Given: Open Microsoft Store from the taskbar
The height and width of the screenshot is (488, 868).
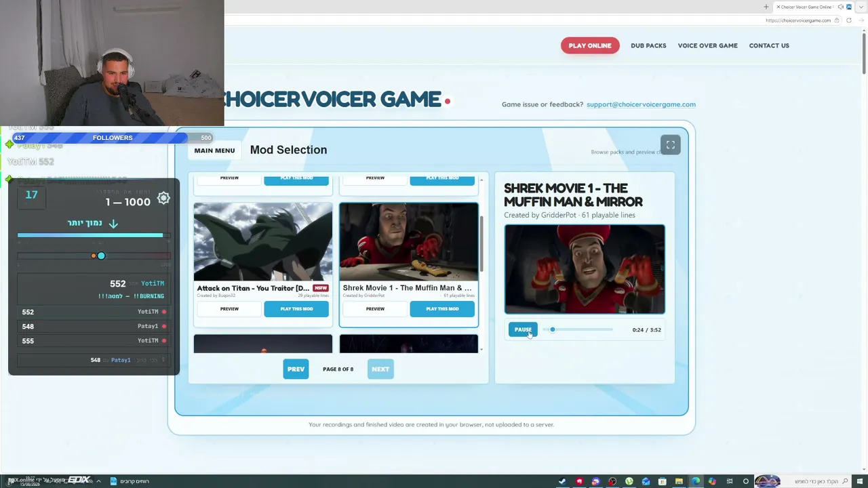Looking at the screenshot, I should tap(663, 481).
